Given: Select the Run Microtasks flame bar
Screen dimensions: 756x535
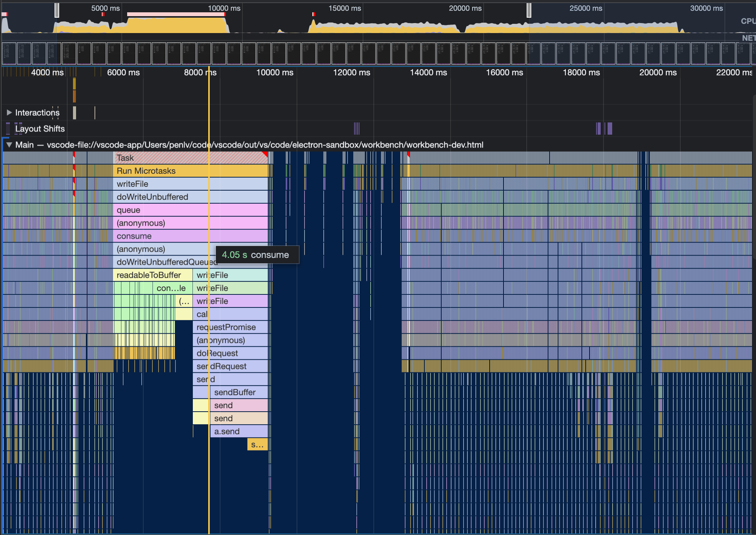Looking at the screenshot, I should point(161,171).
